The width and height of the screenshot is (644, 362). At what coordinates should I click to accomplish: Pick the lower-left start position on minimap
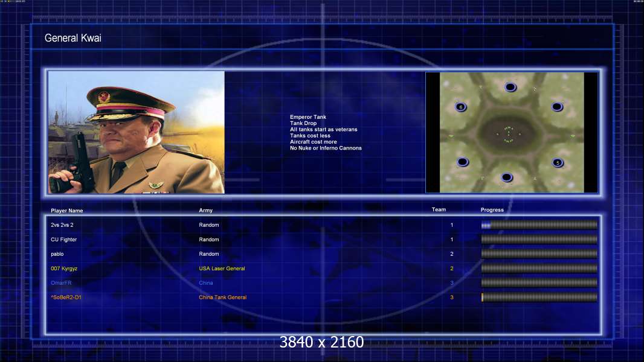pos(463,162)
